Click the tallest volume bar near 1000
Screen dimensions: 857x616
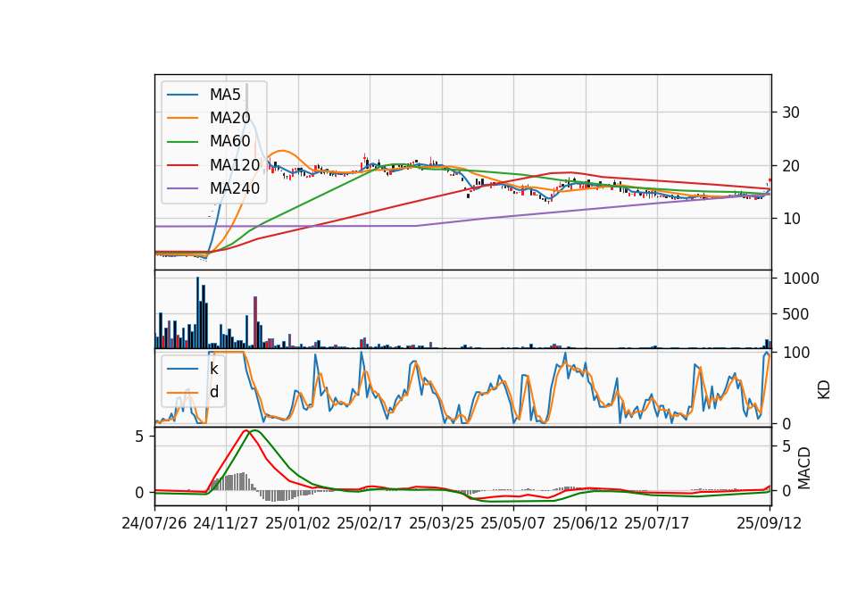pos(198,312)
